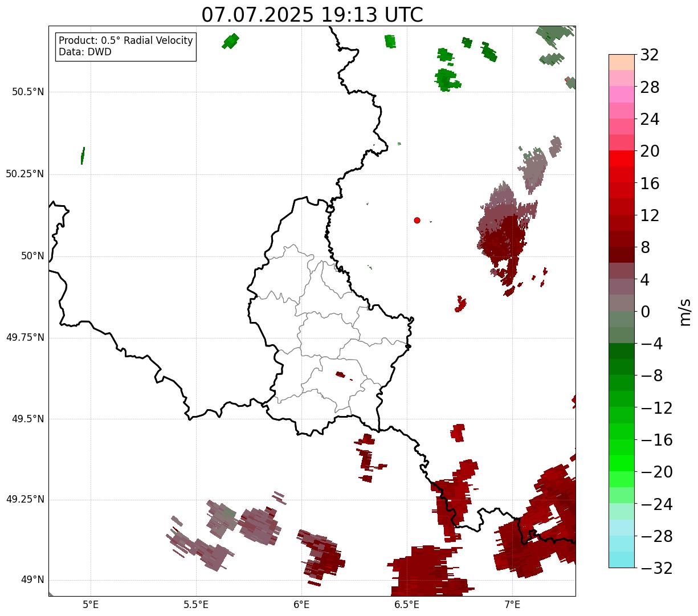Click the 6°E longitude label
This screenshot has height=616, width=698.
pyautogui.click(x=301, y=605)
